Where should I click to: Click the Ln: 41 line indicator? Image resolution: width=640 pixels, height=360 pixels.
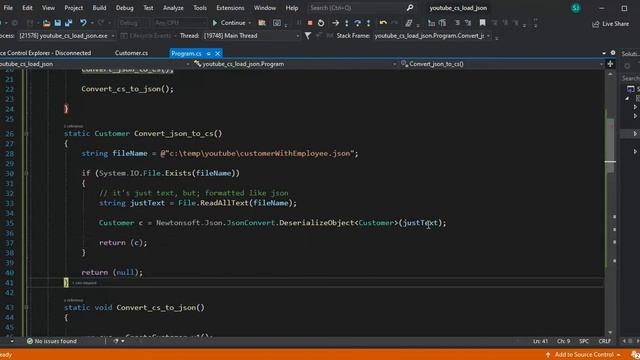coord(540,341)
